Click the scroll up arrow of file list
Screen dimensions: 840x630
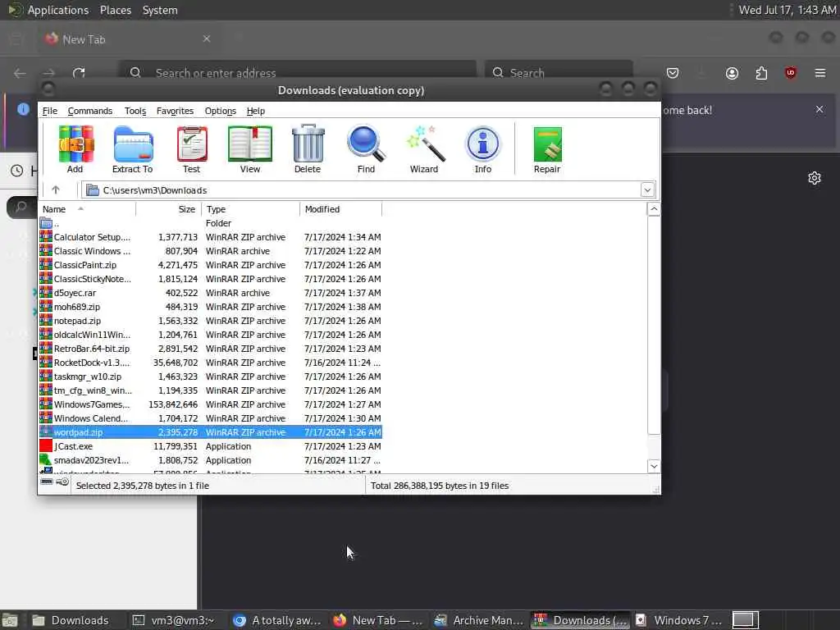pos(654,209)
